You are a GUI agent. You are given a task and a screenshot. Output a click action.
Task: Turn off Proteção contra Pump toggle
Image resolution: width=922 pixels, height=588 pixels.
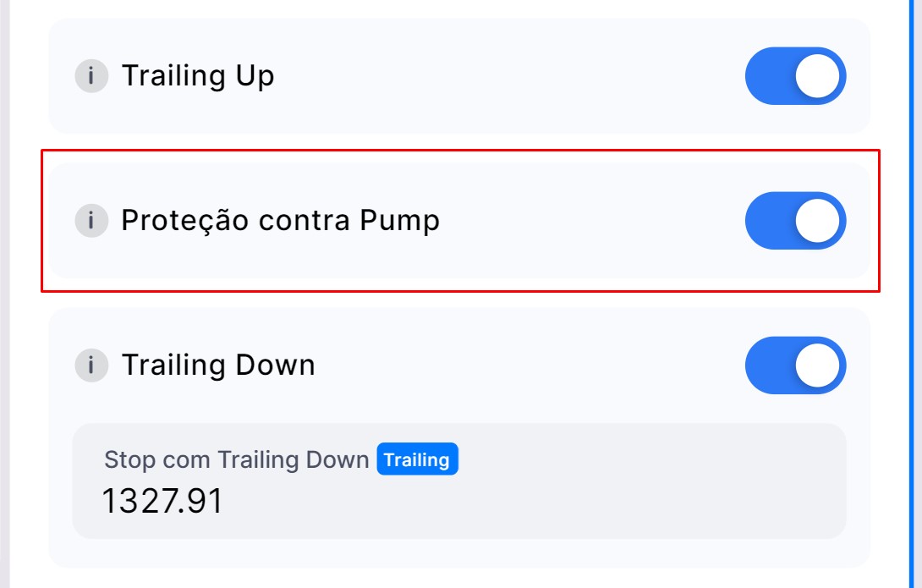pyautogui.click(x=795, y=221)
